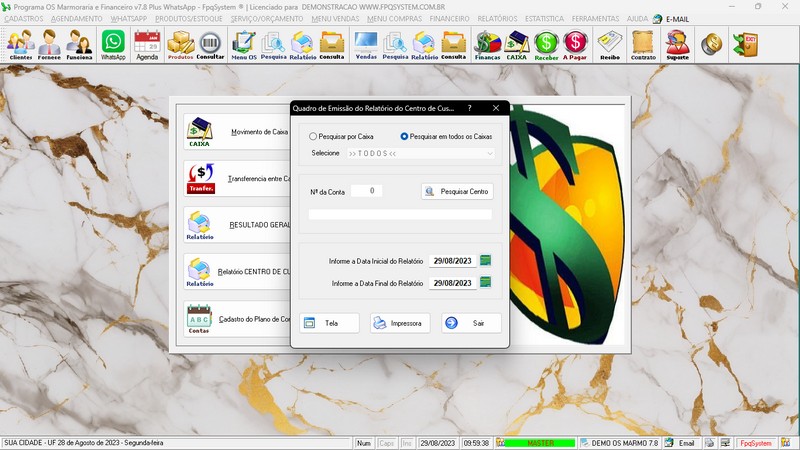Click the Impressora button
The width and height of the screenshot is (800, 450).
click(400, 323)
